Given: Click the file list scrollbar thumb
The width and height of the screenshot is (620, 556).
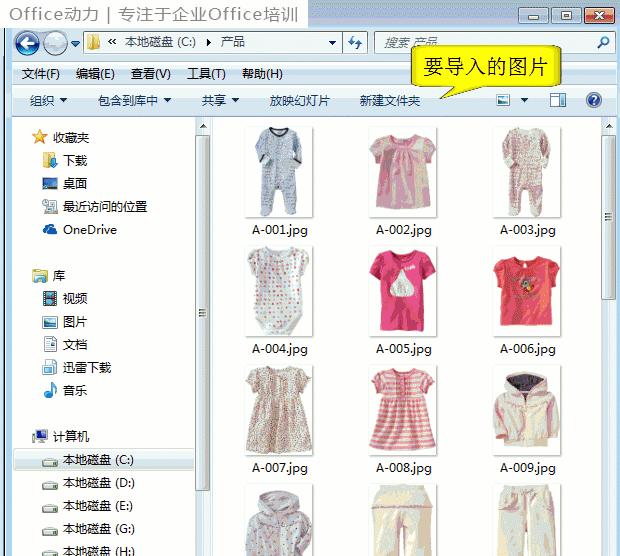Looking at the screenshot, I should [x=609, y=217].
